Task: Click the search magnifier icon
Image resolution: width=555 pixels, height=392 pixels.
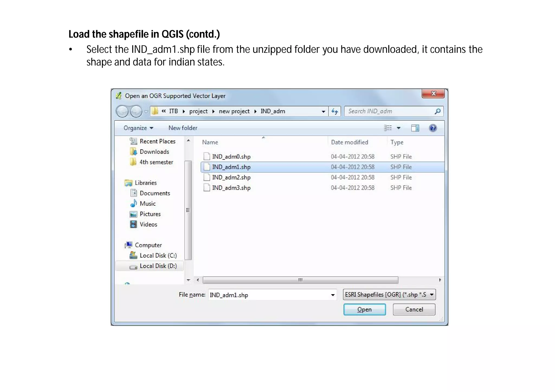Action: coord(438,111)
